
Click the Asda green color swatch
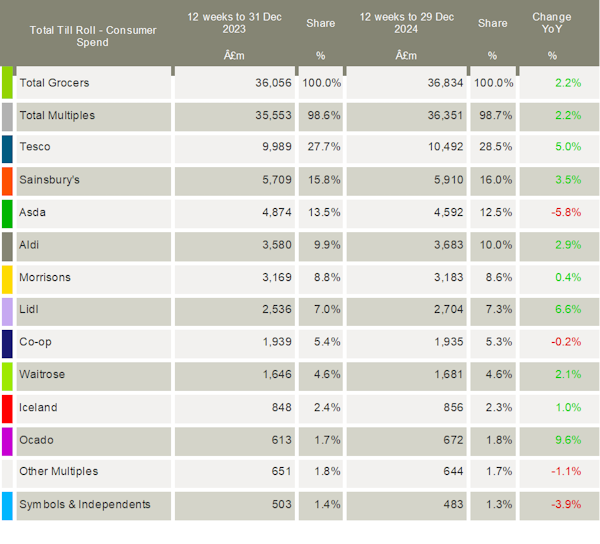[7, 214]
